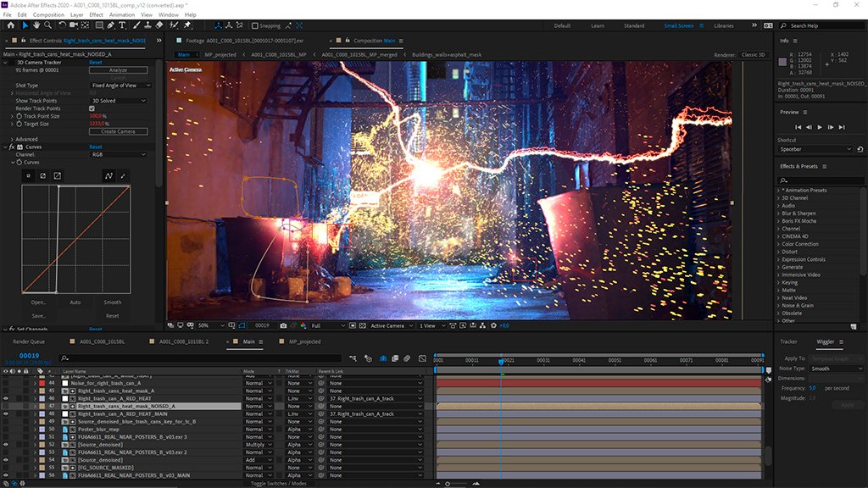
Task: Toggle the Render Track Points checkbox
Action: click(92, 108)
